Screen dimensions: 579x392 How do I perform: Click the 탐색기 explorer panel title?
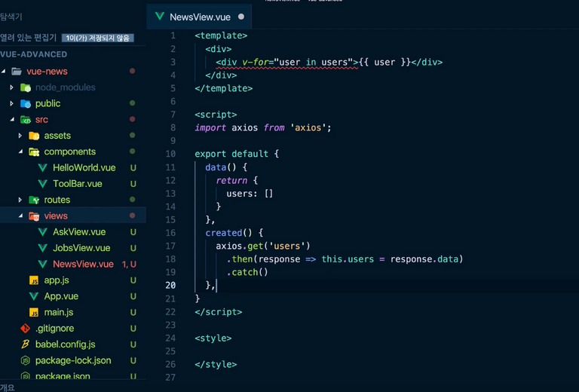coord(11,17)
